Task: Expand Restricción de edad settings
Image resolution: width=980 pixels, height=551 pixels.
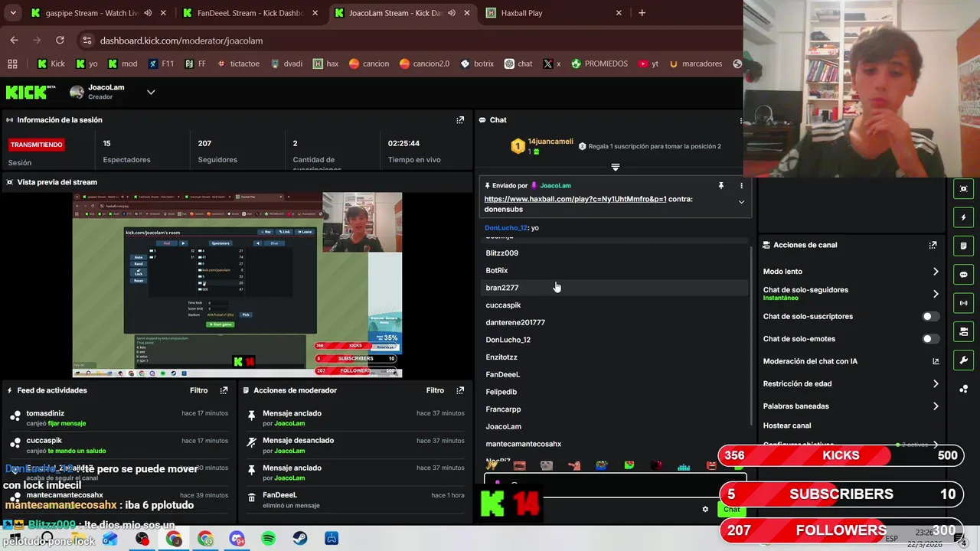Action: 935,384
